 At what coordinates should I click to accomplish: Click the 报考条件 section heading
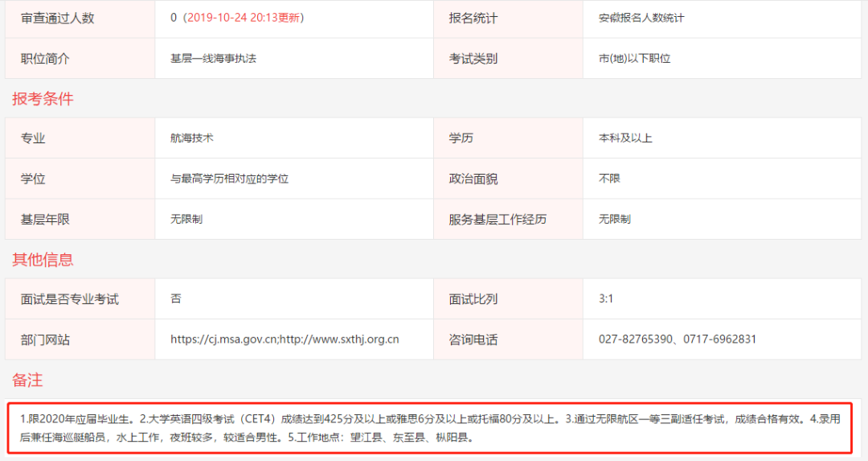[x=43, y=99]
